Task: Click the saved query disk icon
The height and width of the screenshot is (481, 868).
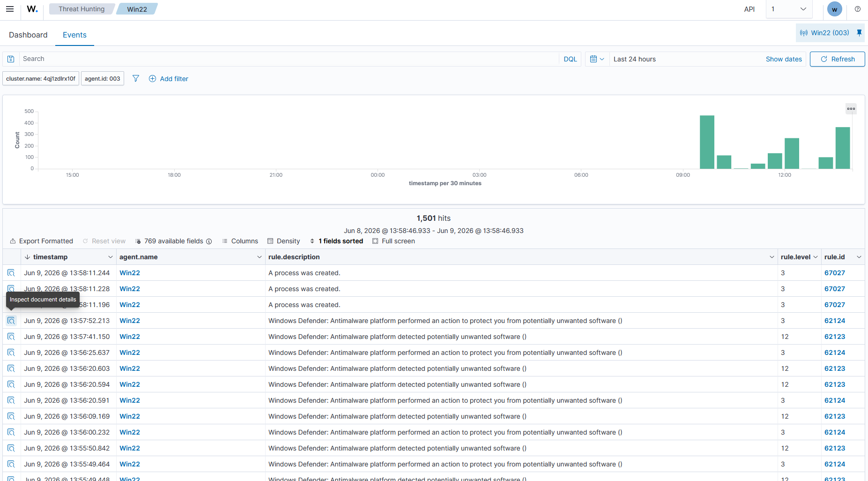Action: tap(11, 59)
